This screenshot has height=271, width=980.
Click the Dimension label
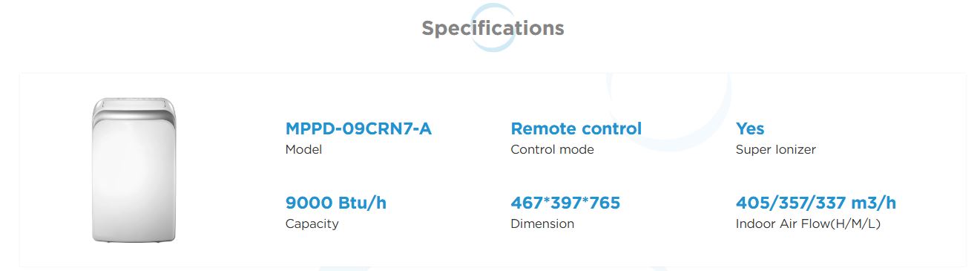[x=542, y=223]
